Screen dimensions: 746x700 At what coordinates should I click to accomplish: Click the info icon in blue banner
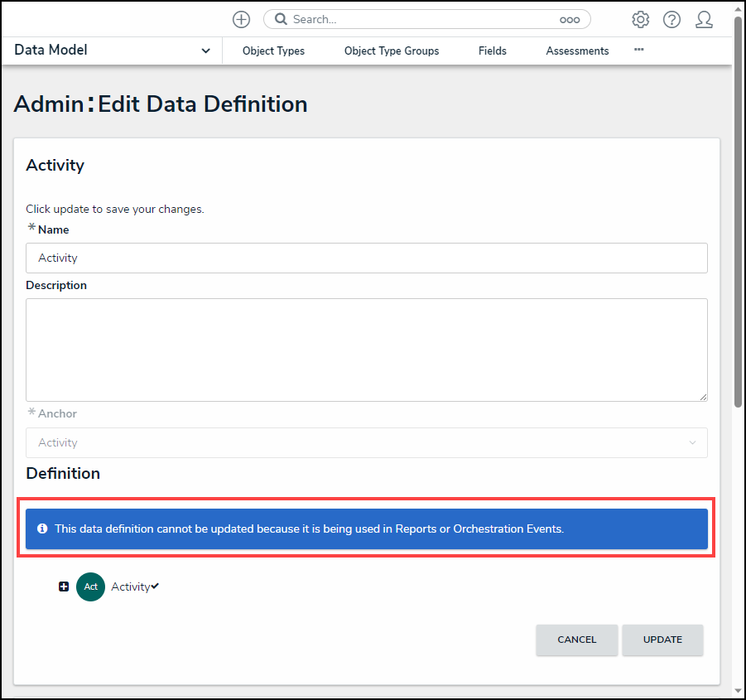42,529
